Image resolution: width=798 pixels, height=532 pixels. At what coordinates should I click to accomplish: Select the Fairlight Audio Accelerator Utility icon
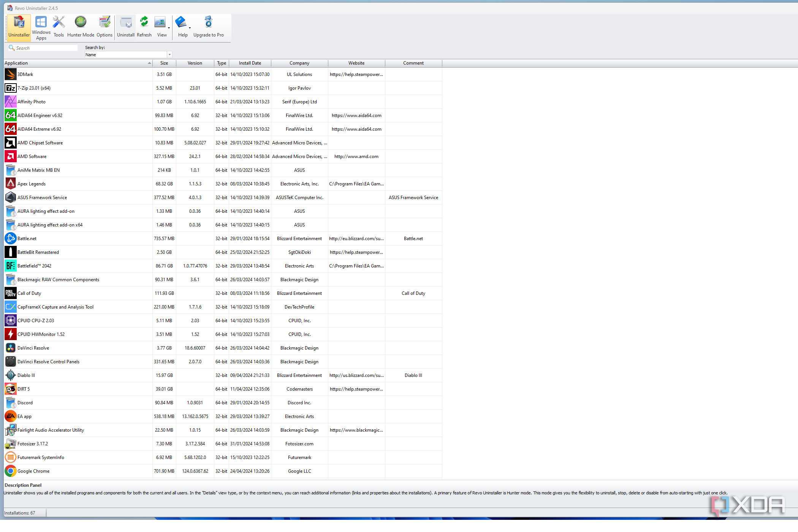point(11,430)
